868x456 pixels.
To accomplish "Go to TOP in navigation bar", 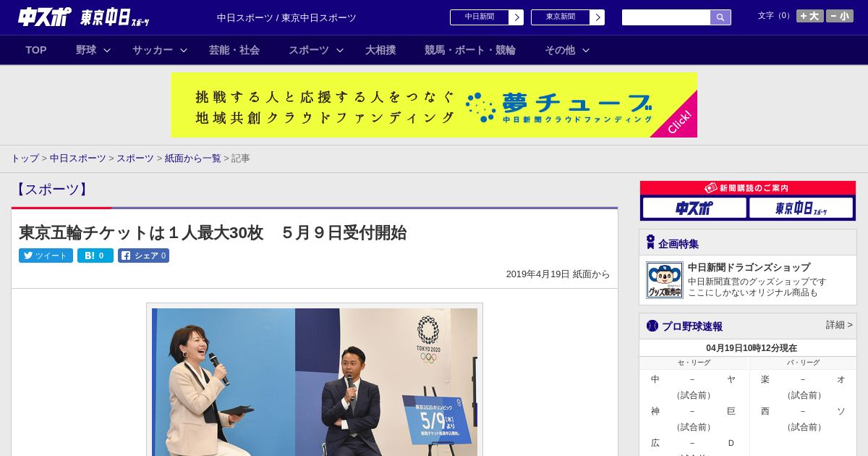I will (x=36, y=50).
